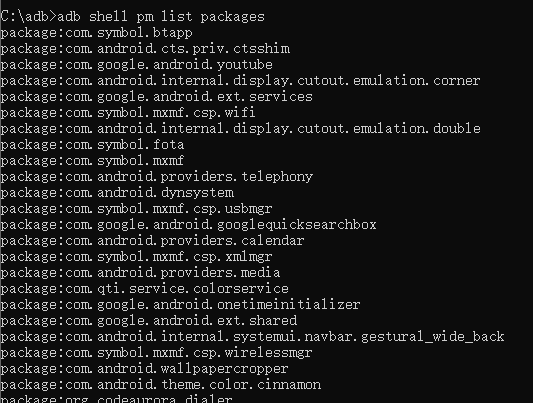Select the com.android.providers.media line
This screenshot has height=403, width=533.
(x=140, y=273)
